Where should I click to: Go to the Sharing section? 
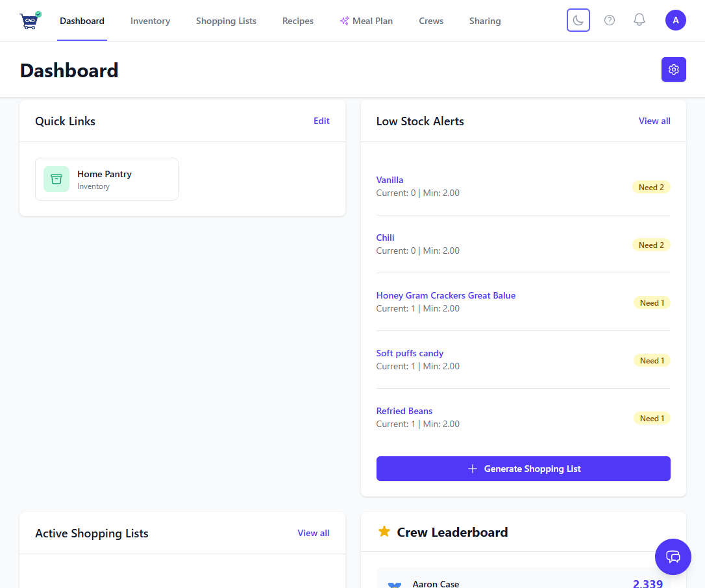(484, 20)
